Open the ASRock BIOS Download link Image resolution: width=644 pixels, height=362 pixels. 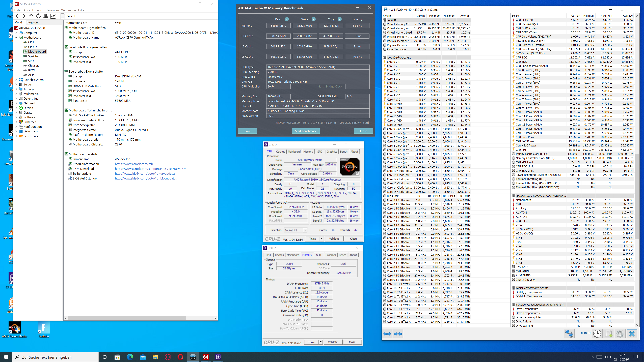pos(150,169)
